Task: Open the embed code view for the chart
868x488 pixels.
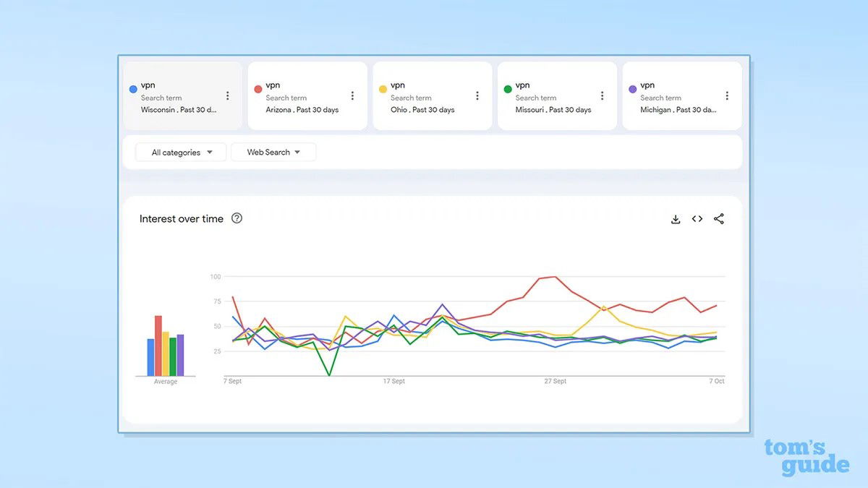Action: [697, 218]
